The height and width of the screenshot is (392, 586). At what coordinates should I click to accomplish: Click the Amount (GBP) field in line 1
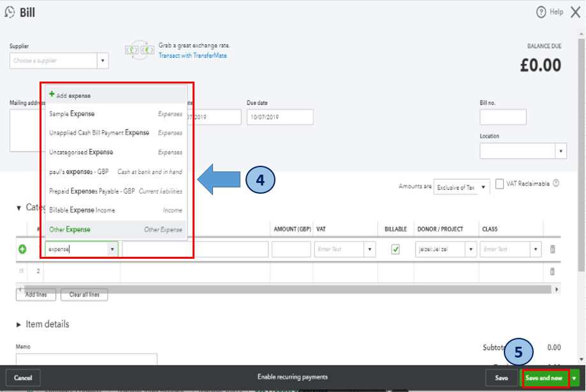pos(291,249)
